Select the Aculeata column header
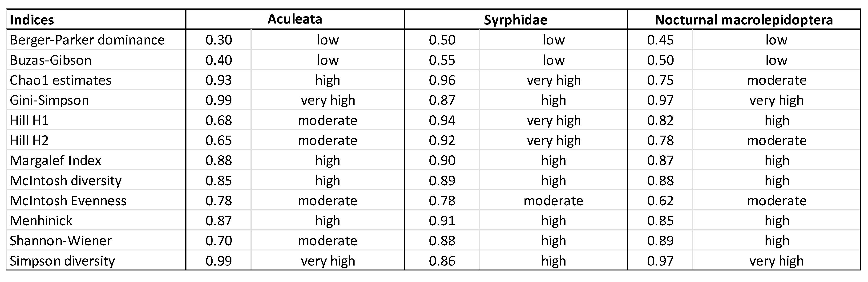868x282 pixels. tap(295, 19)
